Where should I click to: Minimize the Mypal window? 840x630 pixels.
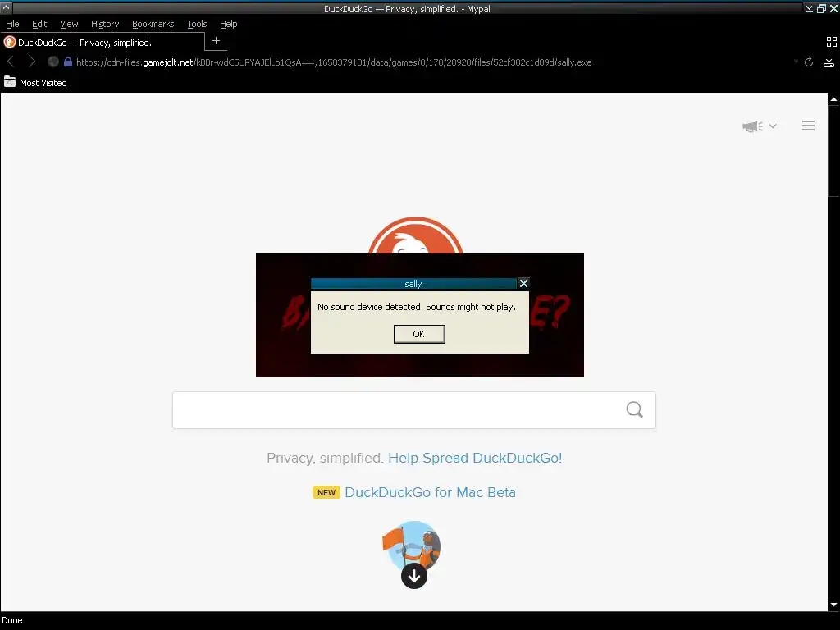click(x=809, y=8)
